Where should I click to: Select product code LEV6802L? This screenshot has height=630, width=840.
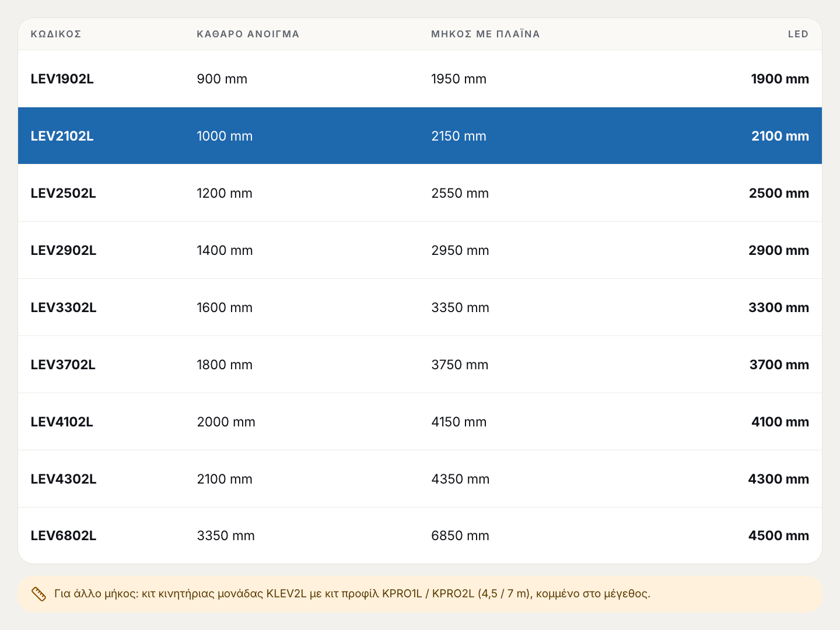(x=63, y=535)
